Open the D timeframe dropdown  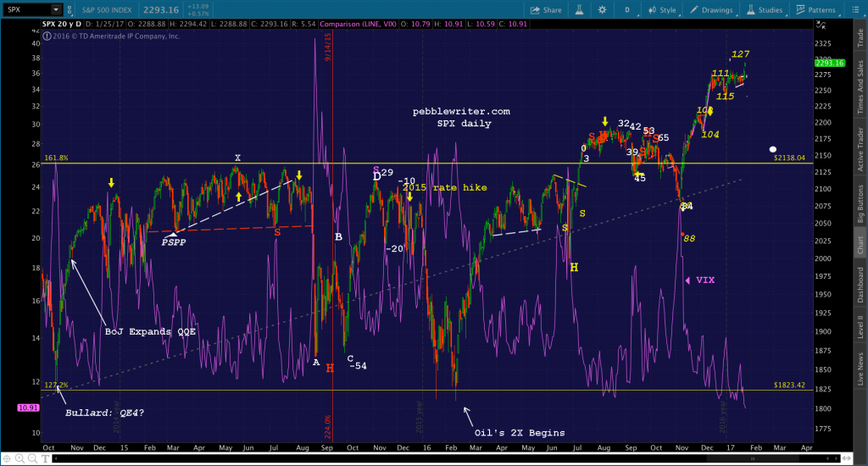point(627,10)
